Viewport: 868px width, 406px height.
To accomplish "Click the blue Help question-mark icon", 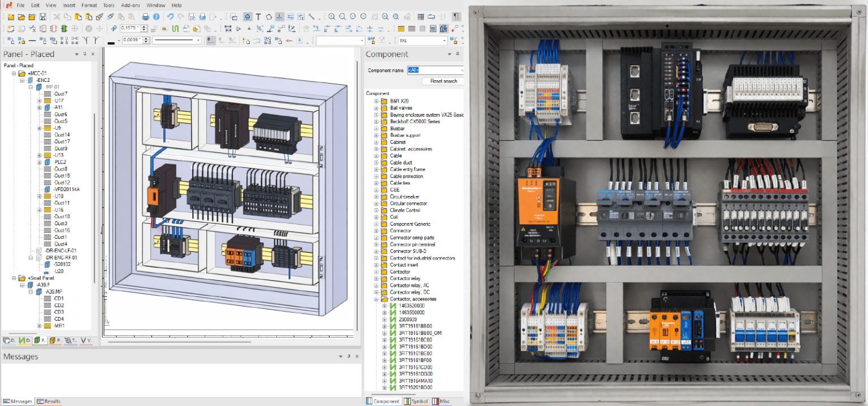I will click(x=156, y=17).
